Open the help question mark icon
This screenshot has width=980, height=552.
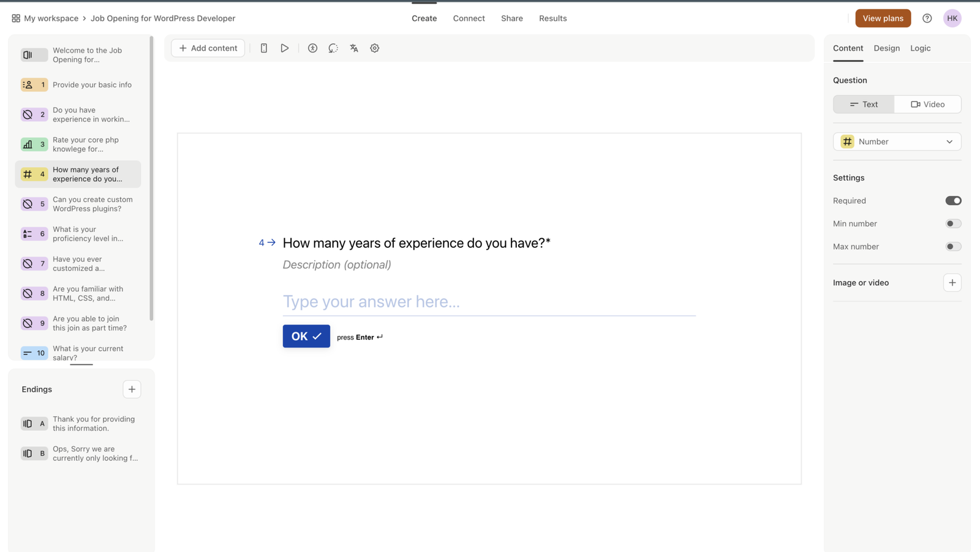point(927,18)
